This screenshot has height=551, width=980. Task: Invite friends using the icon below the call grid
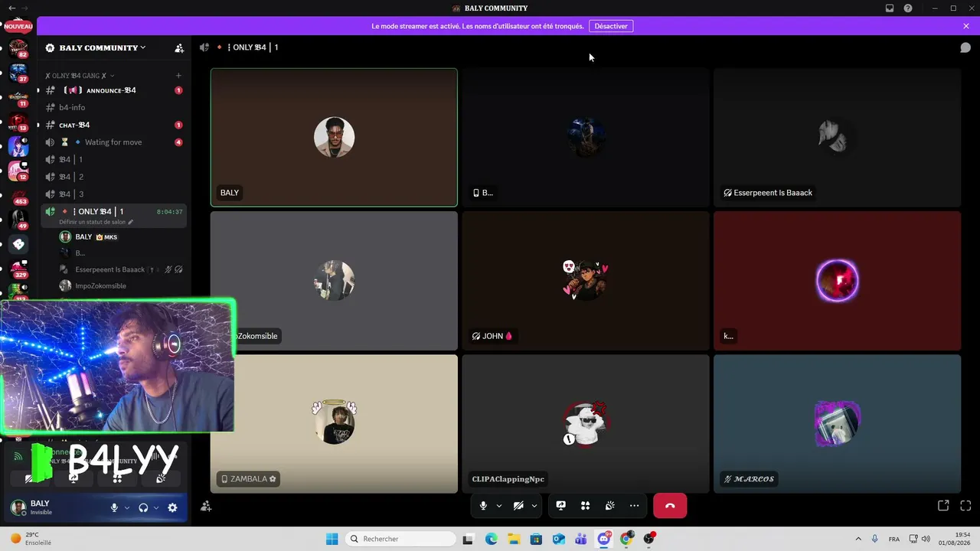tap(206, 506)
